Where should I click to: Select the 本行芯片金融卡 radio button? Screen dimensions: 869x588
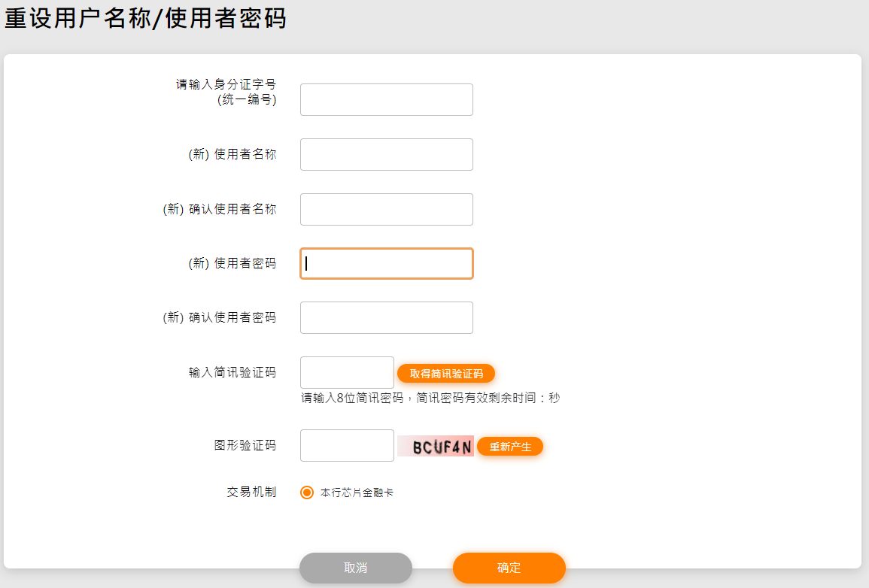click(307, 493)
